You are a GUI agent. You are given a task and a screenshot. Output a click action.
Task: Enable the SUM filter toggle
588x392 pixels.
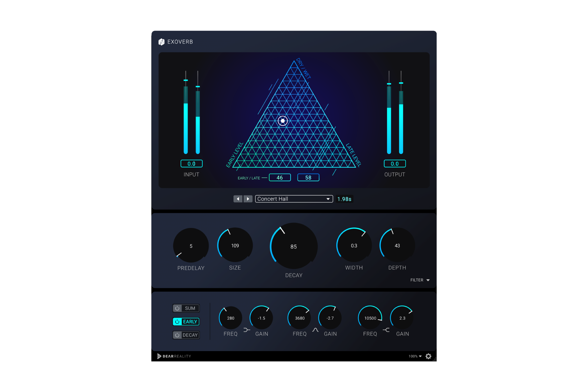coord(186,308)
